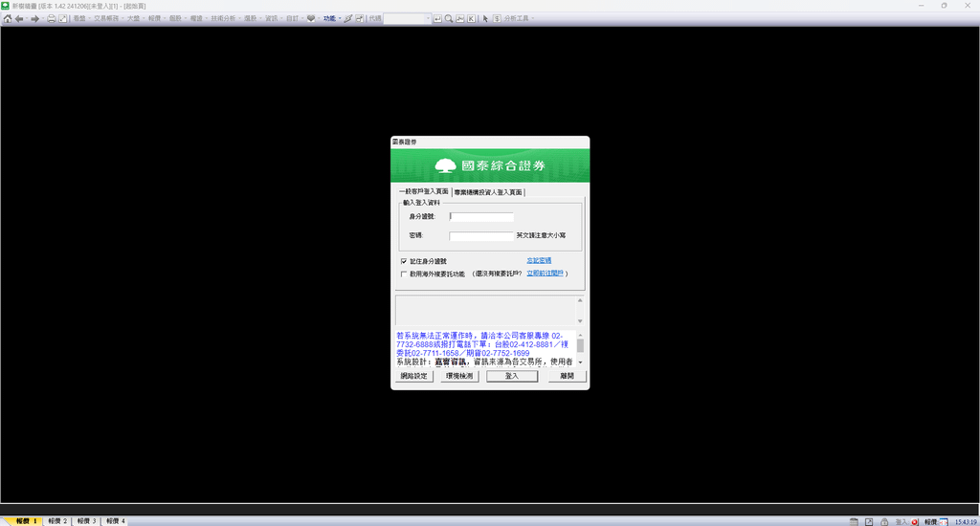
Task: Open the K-line chart icon
Action: (471, 19)
